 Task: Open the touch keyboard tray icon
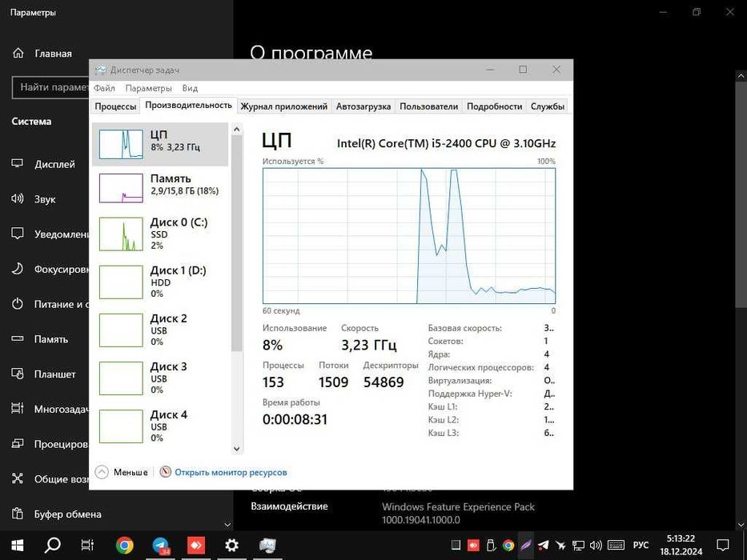(616, 545)
